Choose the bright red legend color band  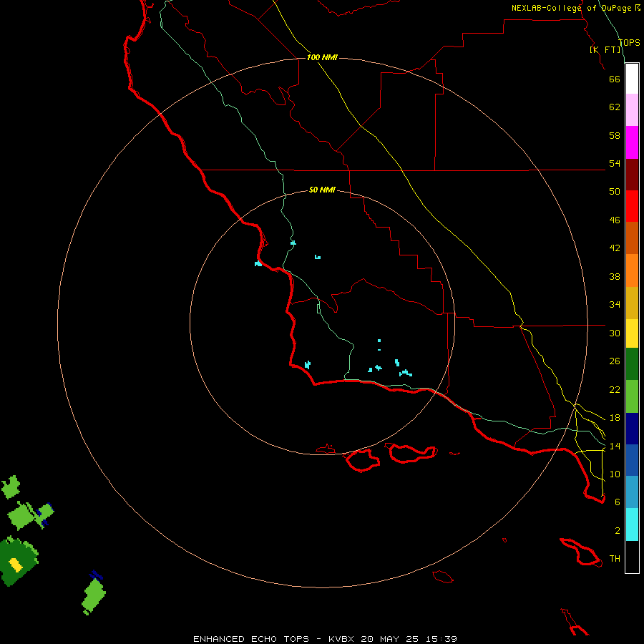pyautogui.click(x=632, y=206)
